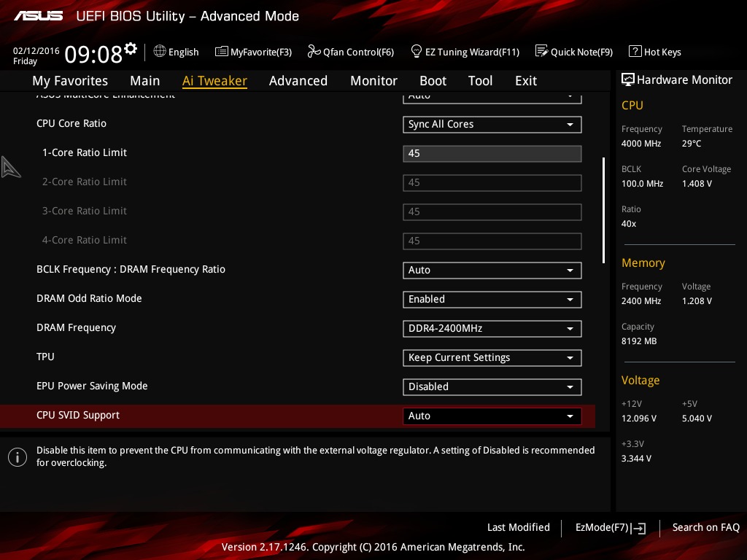Select the 1-Core Ratio Limit label
This screenshot has width=747, height=560.
(85, 152)
